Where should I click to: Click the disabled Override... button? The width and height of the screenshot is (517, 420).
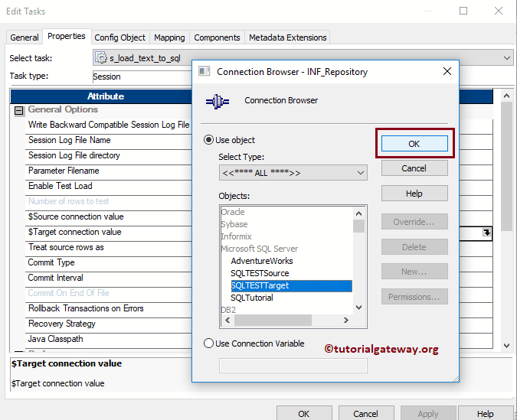pos(414,222)
